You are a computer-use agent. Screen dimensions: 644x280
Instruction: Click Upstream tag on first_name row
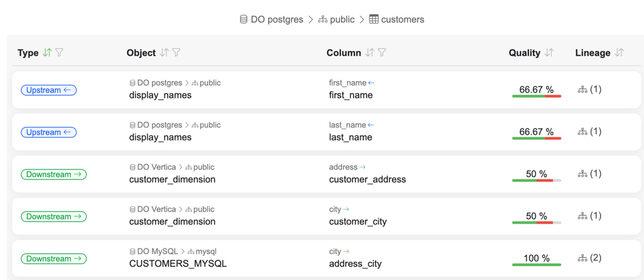(x=49, y=90)
